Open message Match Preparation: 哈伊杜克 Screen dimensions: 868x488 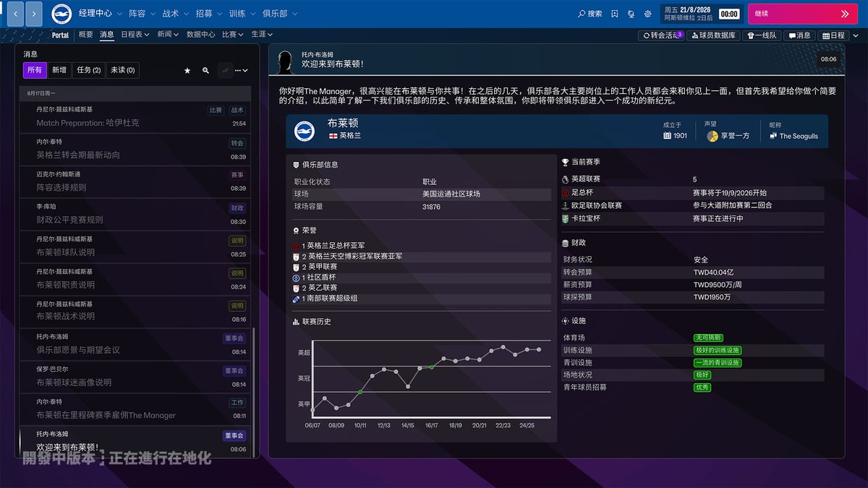point(135,117)
